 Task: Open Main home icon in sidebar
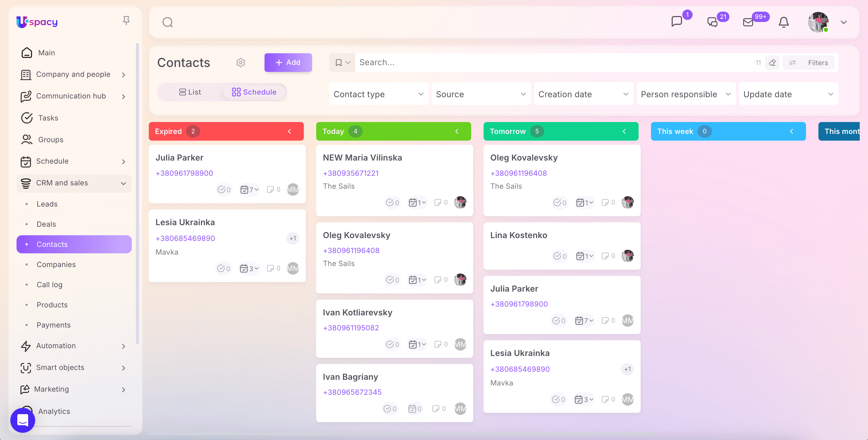(27, 52)
